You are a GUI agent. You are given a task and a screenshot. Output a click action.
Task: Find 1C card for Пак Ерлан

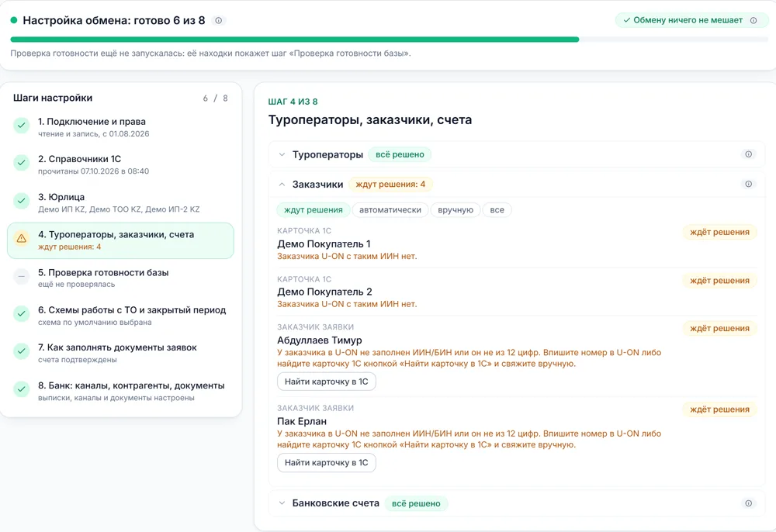327,463
